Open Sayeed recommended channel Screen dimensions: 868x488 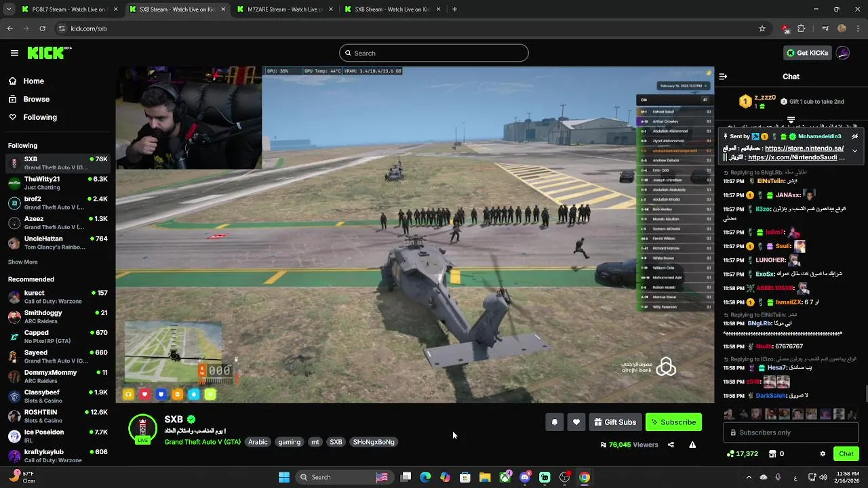[x=58, y=357]
